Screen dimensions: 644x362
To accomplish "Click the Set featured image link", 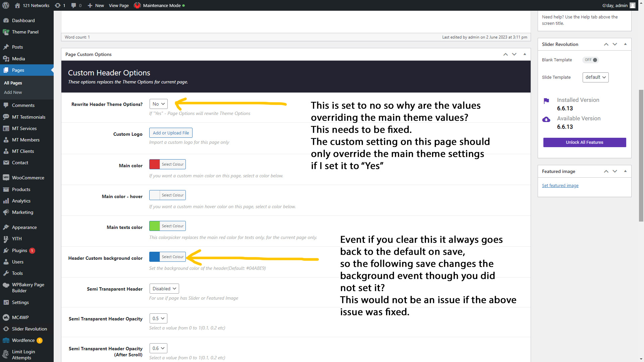I will pos(560,185).
